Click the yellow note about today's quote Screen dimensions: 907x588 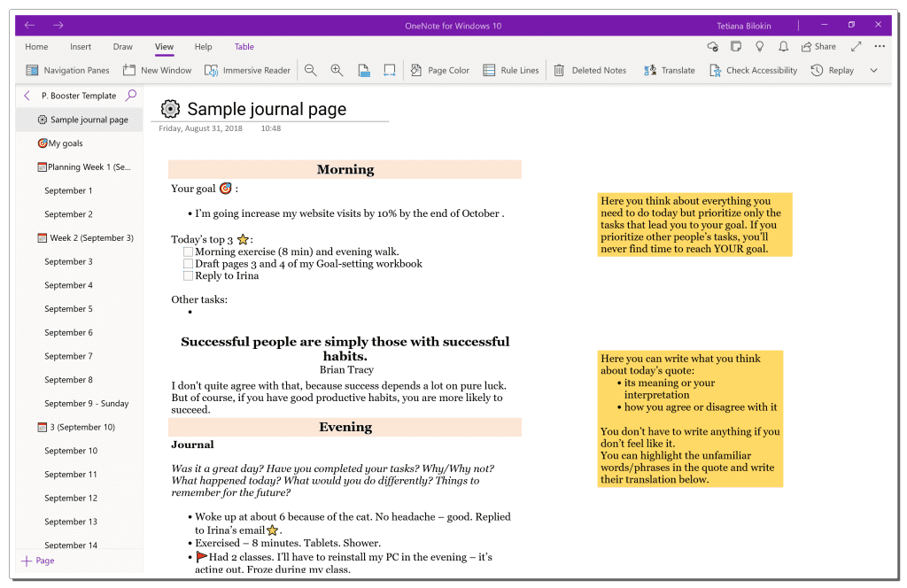click(x=690, y=419)
